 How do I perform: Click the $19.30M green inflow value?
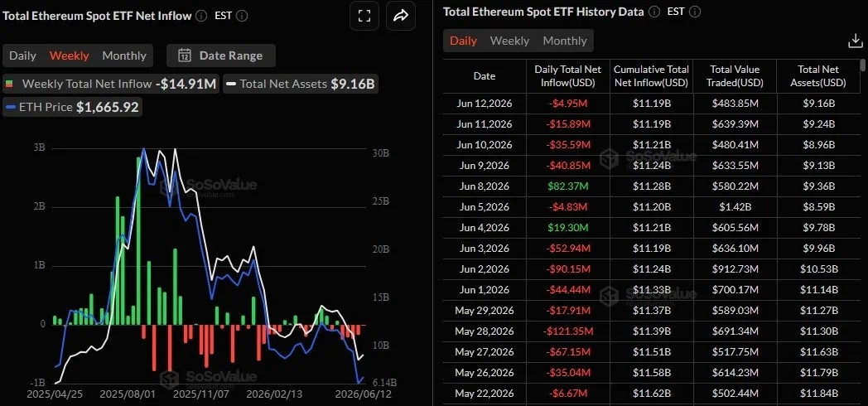568,228
